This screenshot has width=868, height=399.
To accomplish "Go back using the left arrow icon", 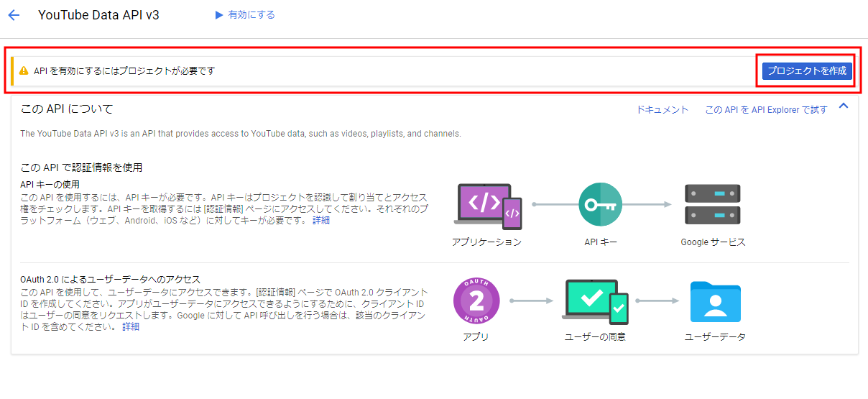I will (14, 15).
